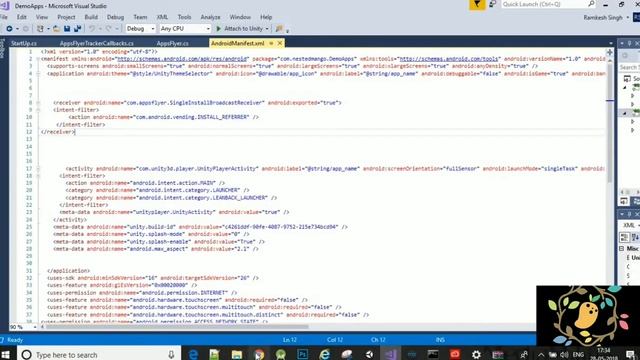Open Edge browser from the taskbar
This screenshot has width=640, height=360.
(x=193, y=354)
